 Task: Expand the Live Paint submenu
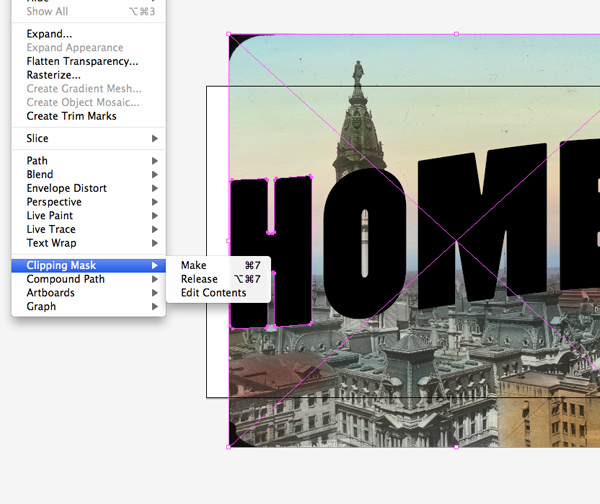[x=88, y=216]
